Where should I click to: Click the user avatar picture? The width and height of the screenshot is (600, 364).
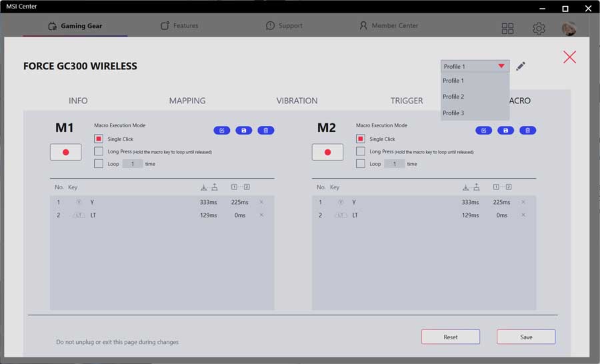(x=569, y=28)
